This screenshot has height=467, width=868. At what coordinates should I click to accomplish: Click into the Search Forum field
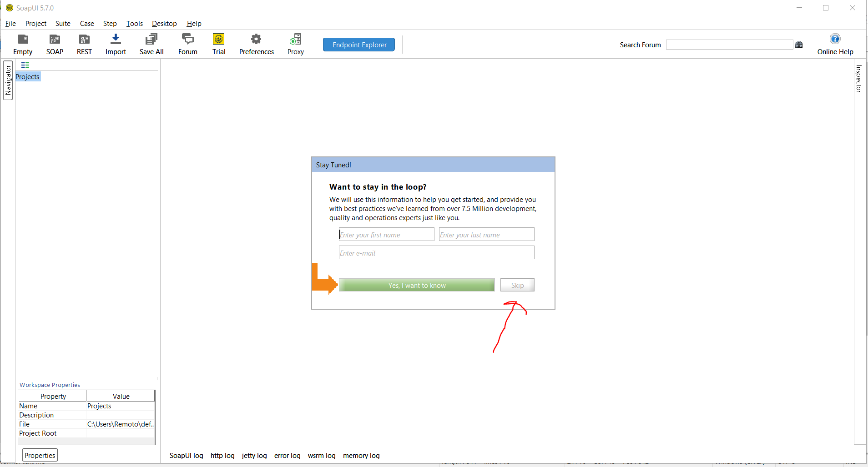(x=730, y=45)
